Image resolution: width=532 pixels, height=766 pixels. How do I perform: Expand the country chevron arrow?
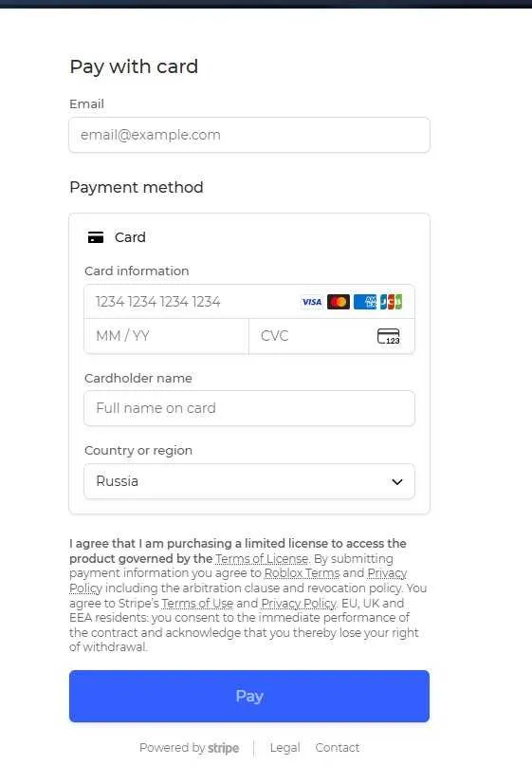pos(397,481)
